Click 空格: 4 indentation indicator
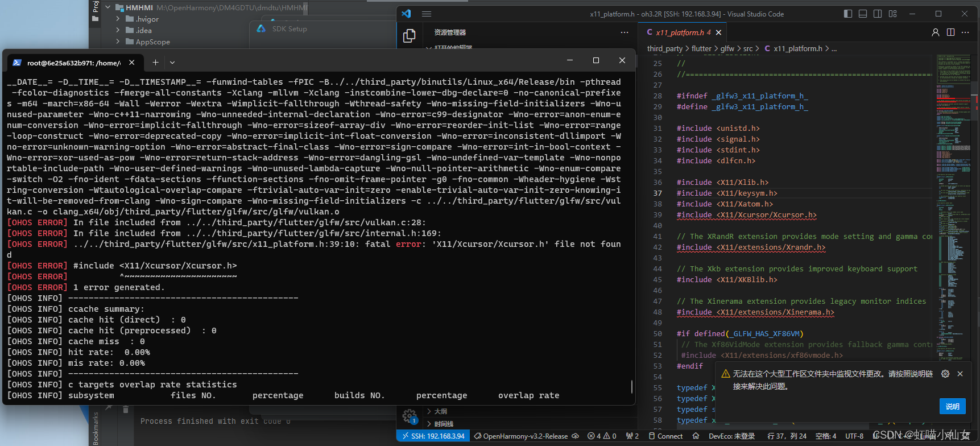 click(x=825, y=436)
